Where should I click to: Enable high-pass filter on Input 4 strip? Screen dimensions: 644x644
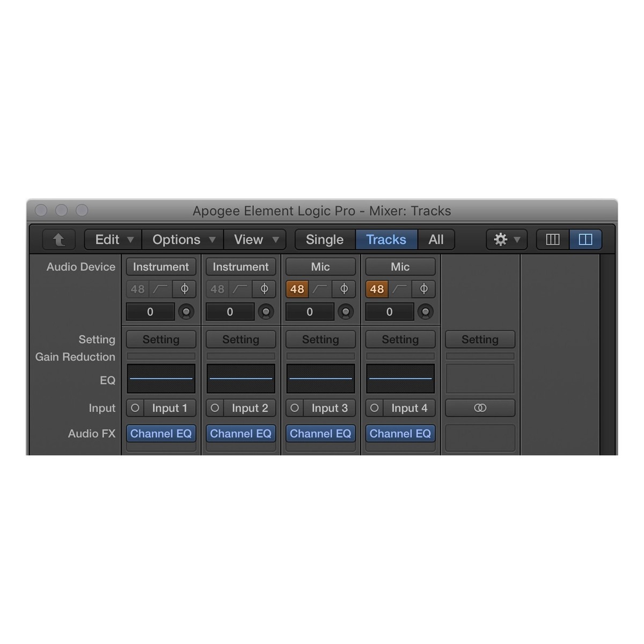click(x=400, y=289)
